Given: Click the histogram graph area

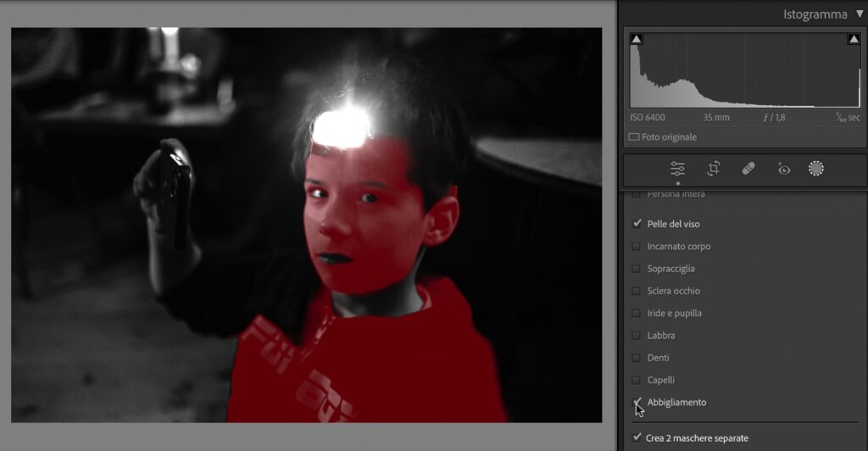Looking at the screenshot, I should (744, 72).
